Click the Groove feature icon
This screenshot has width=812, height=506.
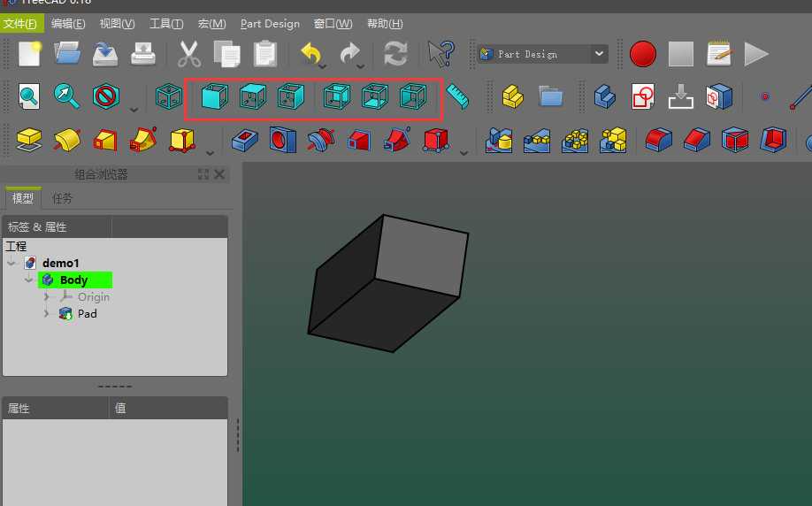pyautogui.click(x=321, y=140)
